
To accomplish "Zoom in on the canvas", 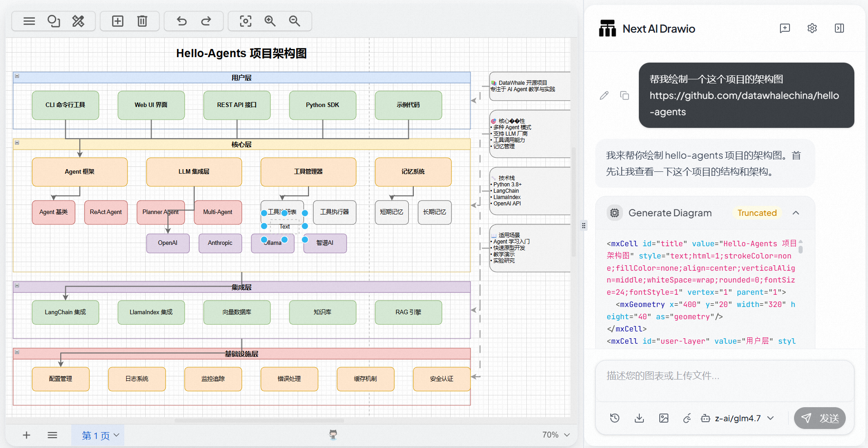I will coord(270,21).
